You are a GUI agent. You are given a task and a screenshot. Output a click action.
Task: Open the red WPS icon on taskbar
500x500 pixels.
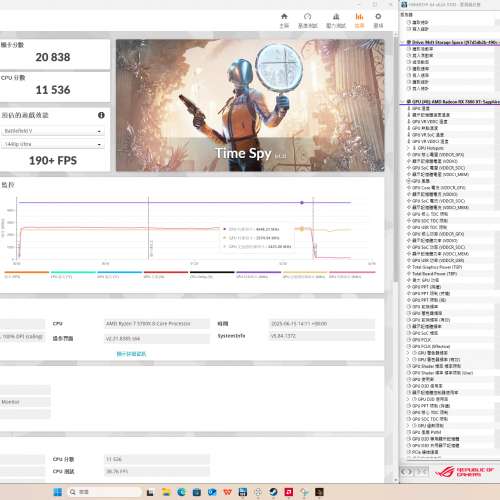227,492
